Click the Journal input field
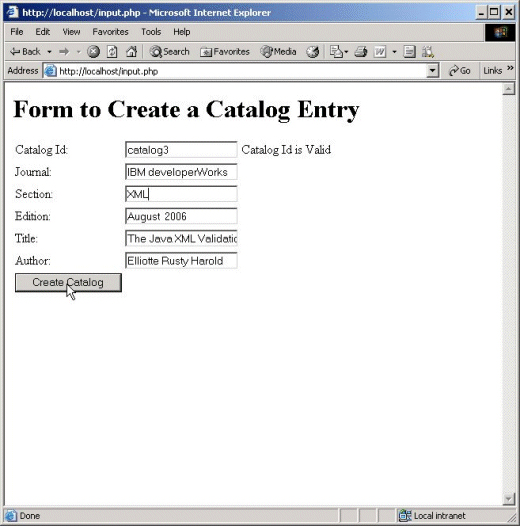 [181, 172]
